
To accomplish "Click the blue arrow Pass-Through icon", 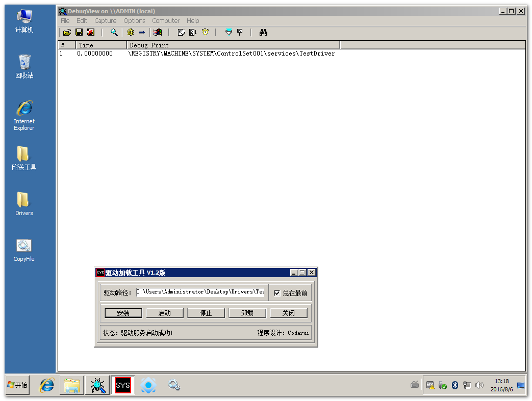I will 142,33.
